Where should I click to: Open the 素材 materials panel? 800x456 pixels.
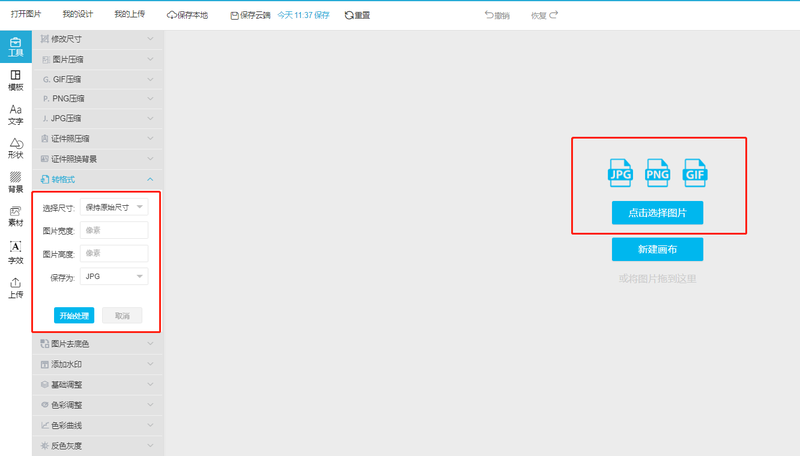(16, 216)
